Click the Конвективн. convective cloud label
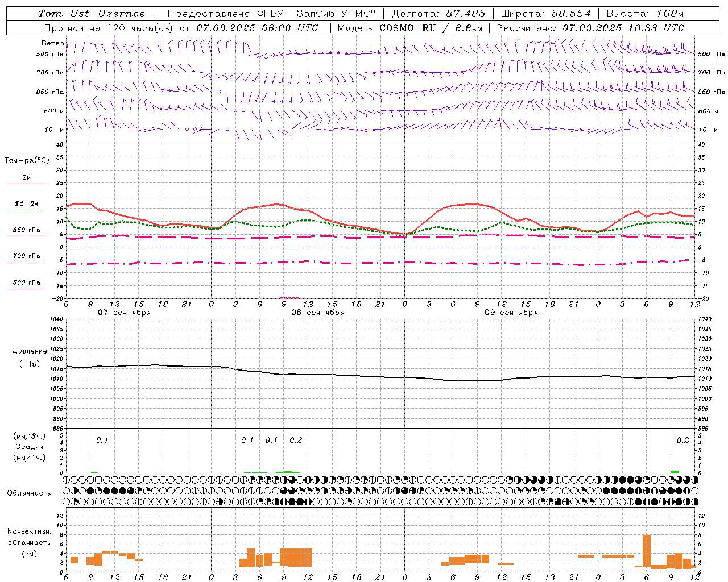 coord(30,531)
